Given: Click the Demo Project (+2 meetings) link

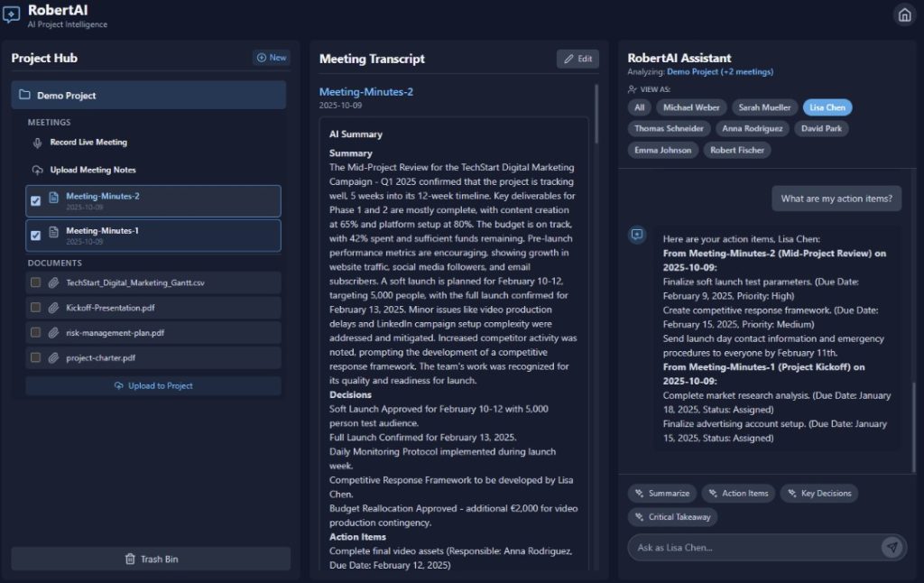Looking at the screenshot, I should click(x=719, y=71).
